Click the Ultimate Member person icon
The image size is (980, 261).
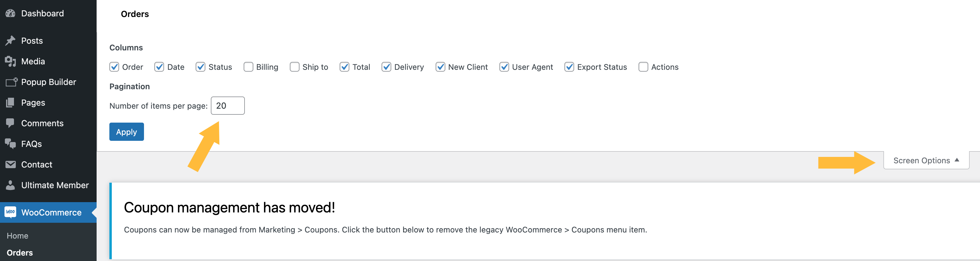click(x=11, y=185)
